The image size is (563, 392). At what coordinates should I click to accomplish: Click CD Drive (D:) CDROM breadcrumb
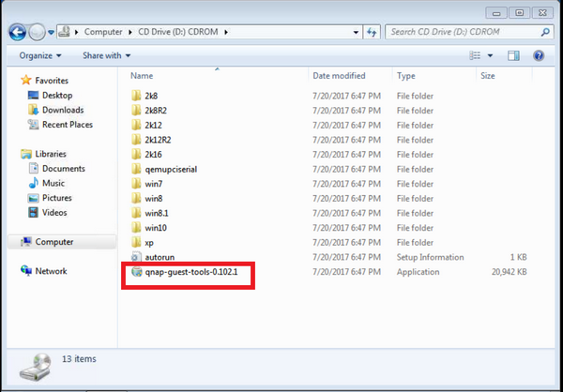point(178,32)
